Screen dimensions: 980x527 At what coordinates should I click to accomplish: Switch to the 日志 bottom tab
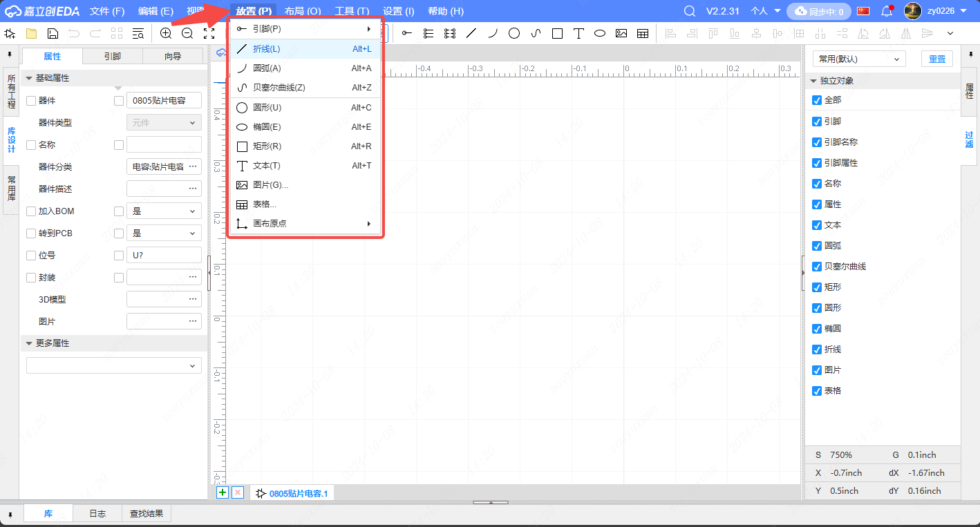[x=97, y=514]
